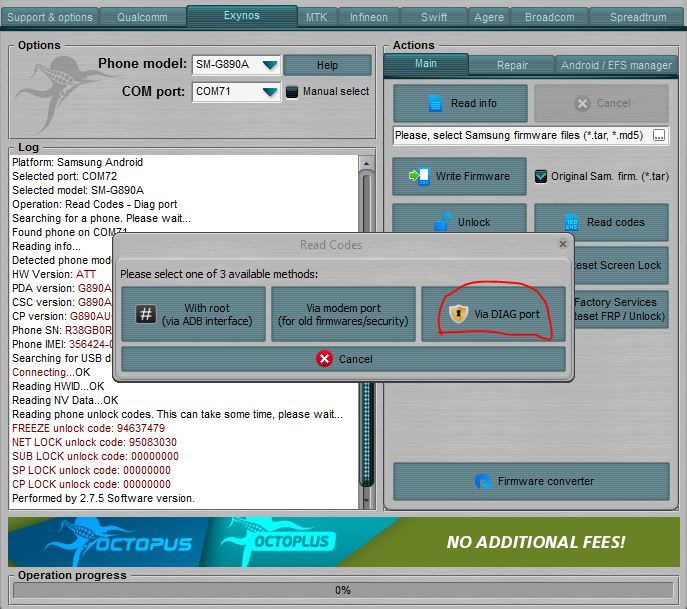
Task: Click the Write Firmware phone arrow icon
Action: tap(419, 177)
